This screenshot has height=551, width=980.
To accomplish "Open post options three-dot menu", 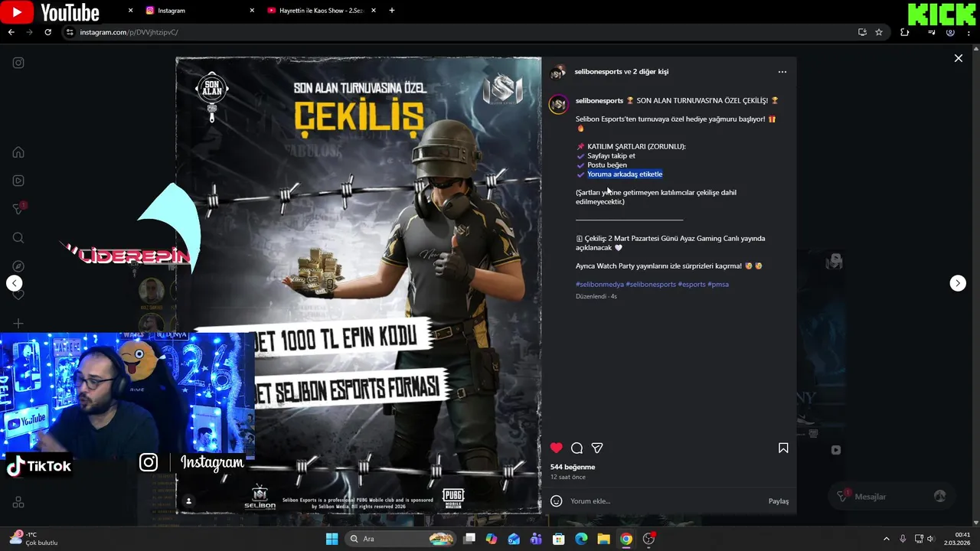I will click(x=782, y=72).
